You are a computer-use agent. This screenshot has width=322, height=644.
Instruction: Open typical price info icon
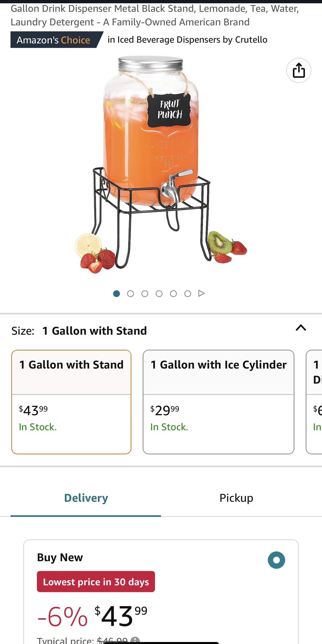coord(135,640)
